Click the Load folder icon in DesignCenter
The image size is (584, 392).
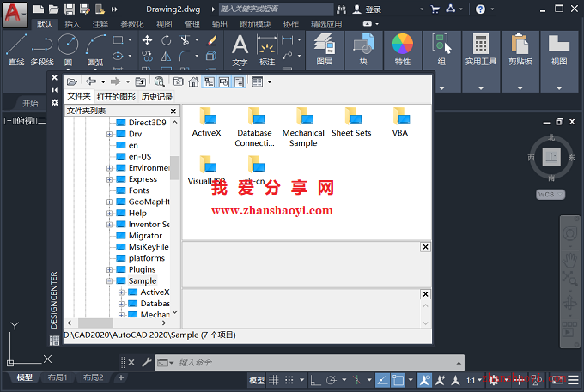pos(72,81)
